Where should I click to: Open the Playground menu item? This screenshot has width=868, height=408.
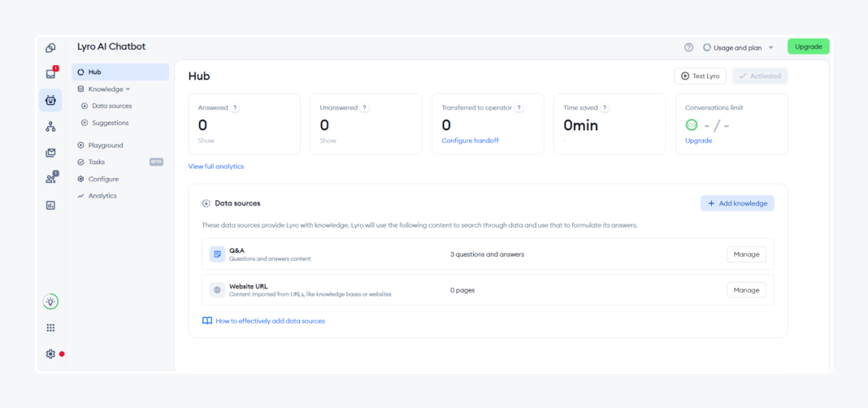[x=105, y=145]
